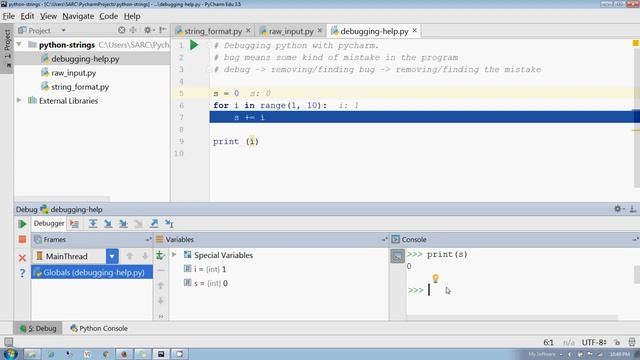640x360 pixels.
Task: Click print (i) code on line 9
Action: [x=236, y=142]
